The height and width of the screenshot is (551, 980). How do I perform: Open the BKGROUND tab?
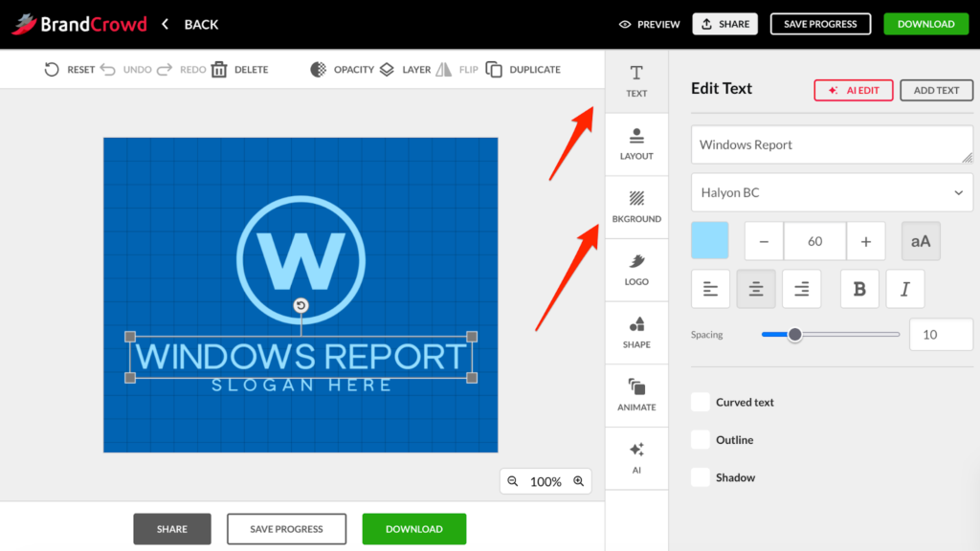point(636,208)
